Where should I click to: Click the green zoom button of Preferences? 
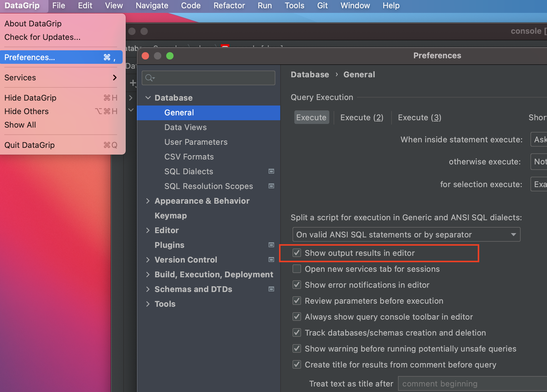click(x=170, y=56)
